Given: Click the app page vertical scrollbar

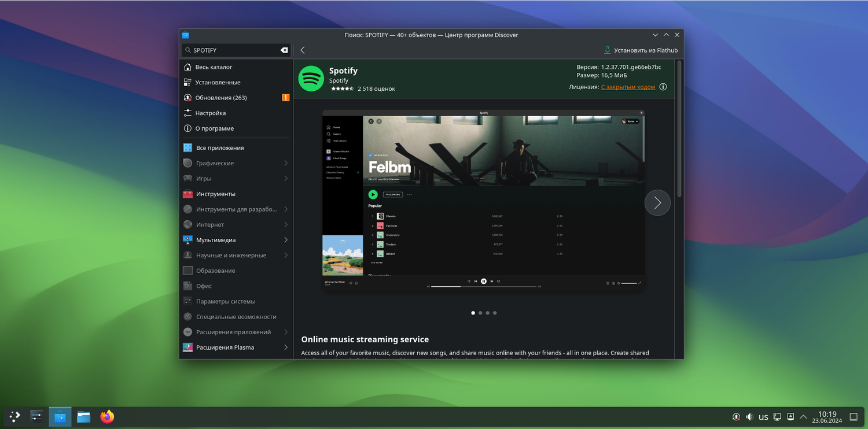Looking at the screenshot, I should click(679, 128).
